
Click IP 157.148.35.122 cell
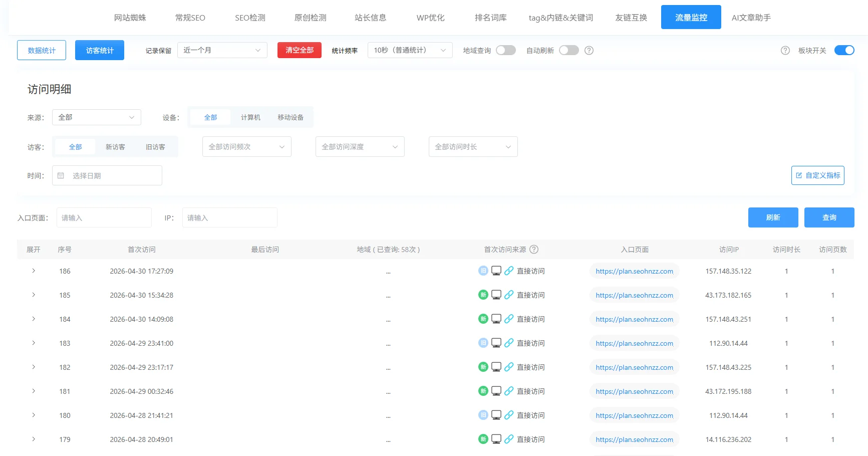(728, 271)
